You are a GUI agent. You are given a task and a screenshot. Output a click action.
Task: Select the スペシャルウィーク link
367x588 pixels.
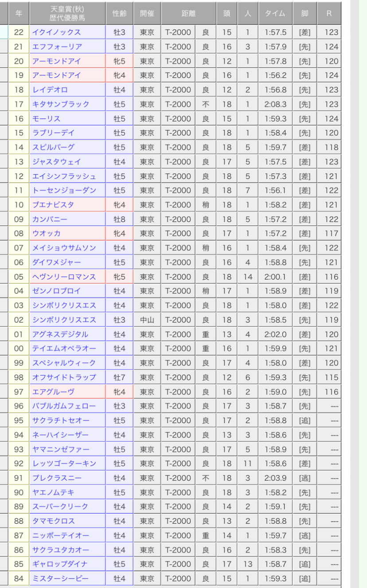64,363
